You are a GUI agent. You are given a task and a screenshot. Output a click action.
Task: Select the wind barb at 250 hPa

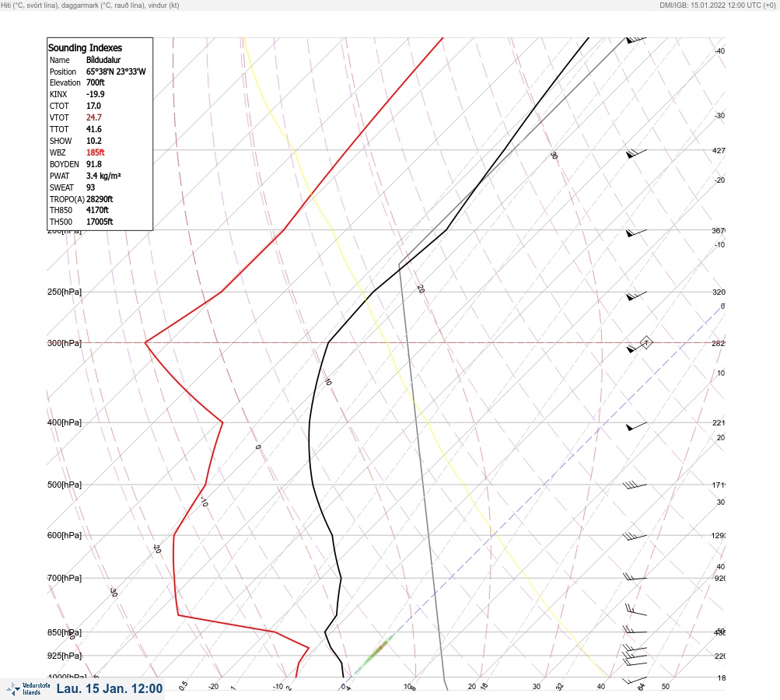(x=636, y=296)
